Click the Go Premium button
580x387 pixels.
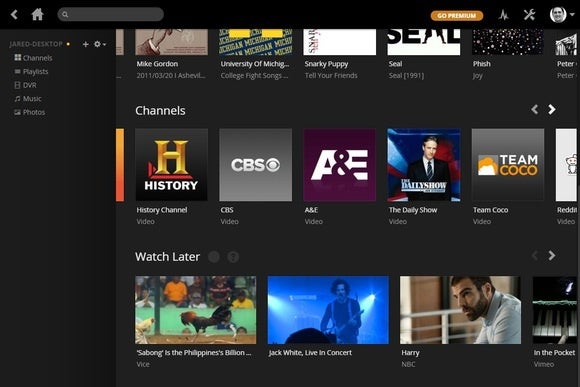(457, 16)
